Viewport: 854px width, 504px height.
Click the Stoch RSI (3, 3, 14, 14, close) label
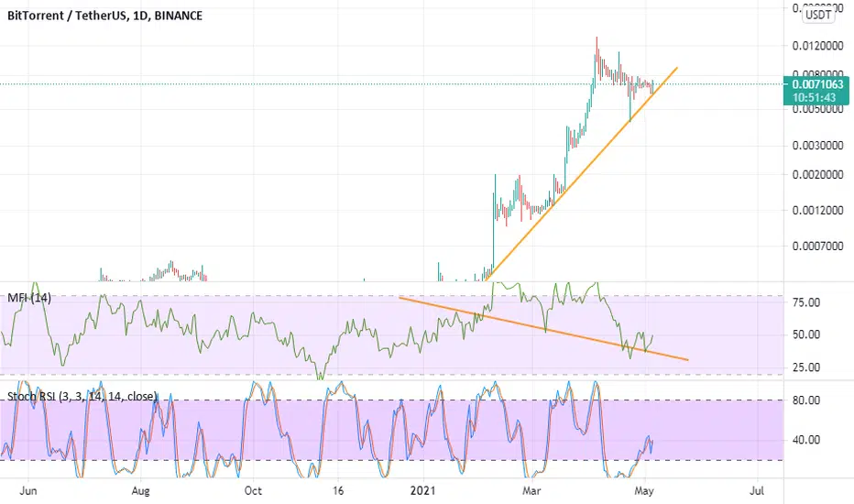(82, 396)
